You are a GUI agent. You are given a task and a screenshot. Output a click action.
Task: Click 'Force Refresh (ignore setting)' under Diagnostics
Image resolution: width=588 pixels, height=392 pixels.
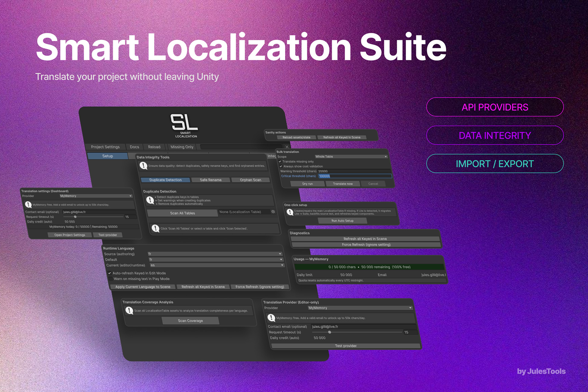point(366,245)
